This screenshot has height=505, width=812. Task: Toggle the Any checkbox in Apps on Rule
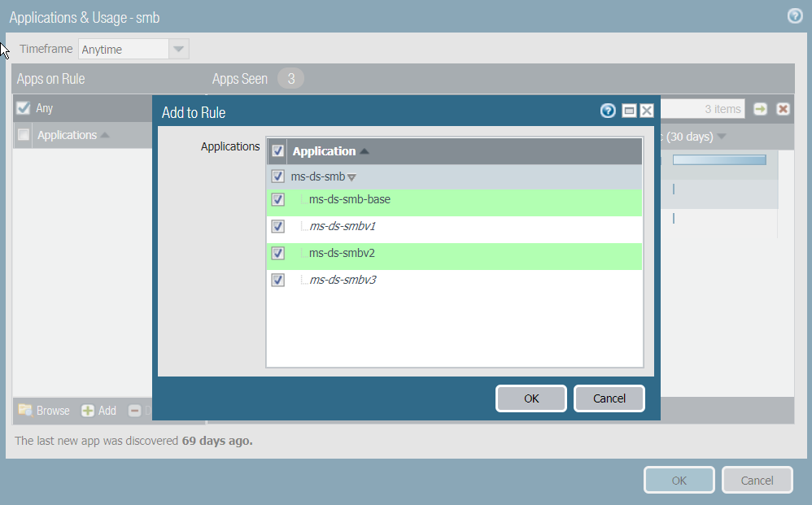[24, 107]
